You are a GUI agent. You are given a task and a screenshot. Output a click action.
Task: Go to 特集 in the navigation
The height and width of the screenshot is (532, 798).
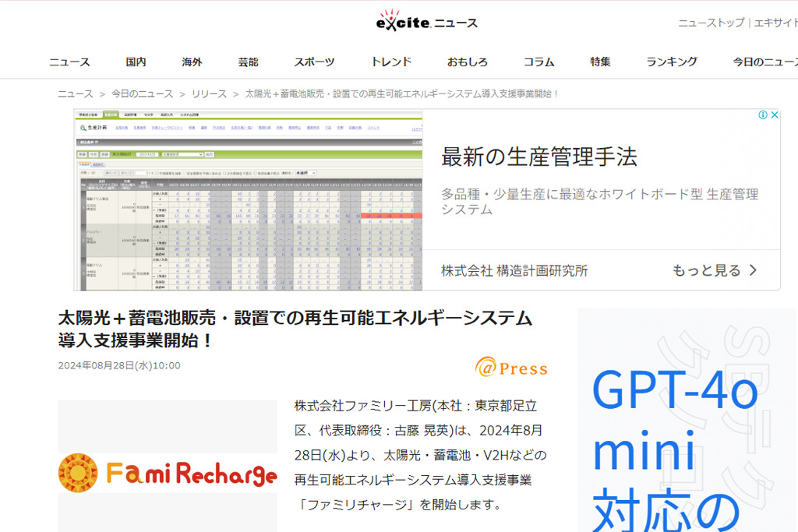600,62
